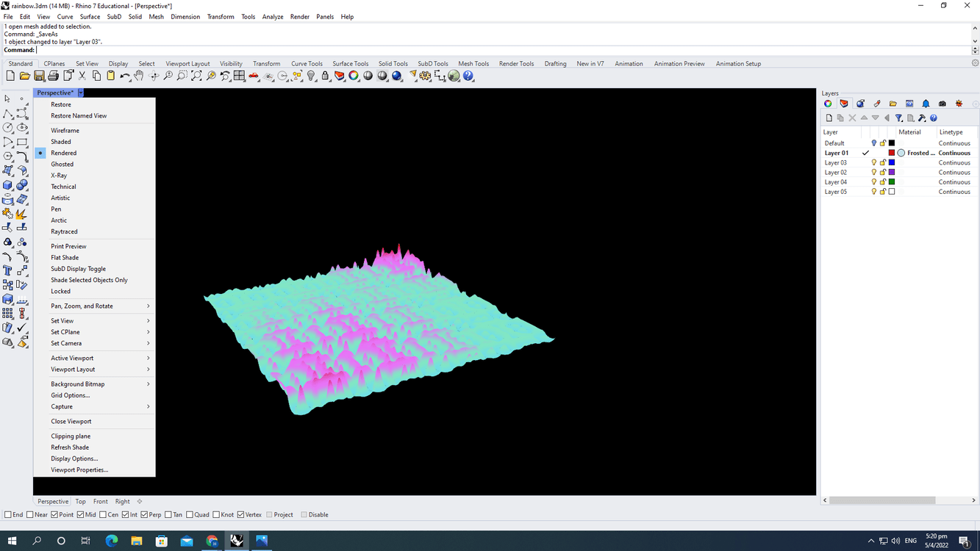This screenshot has height=551, width=980.
Task: Choose Wireframe display mode from menu
Action: [x=65, y=131]
